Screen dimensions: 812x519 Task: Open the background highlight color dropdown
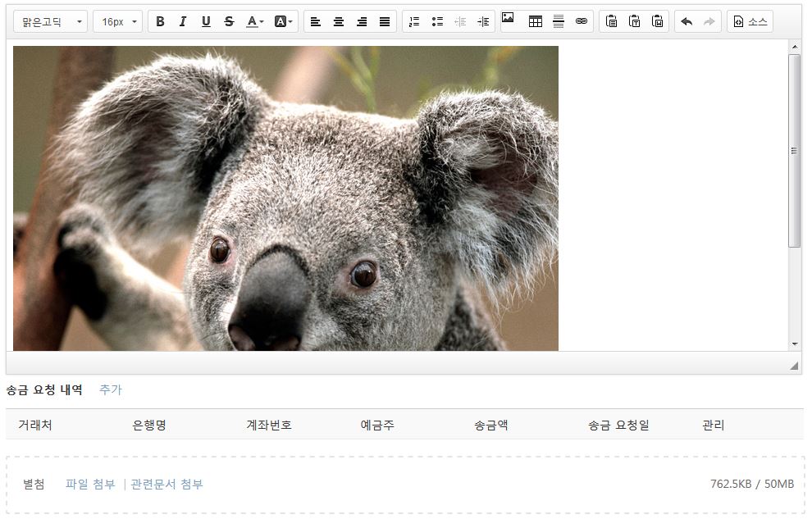point(283,22)
